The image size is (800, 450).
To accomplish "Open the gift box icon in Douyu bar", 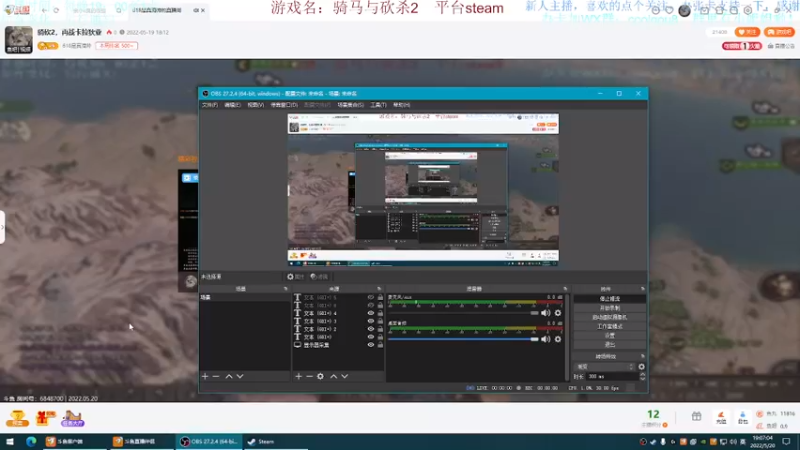I will (696, 416).
